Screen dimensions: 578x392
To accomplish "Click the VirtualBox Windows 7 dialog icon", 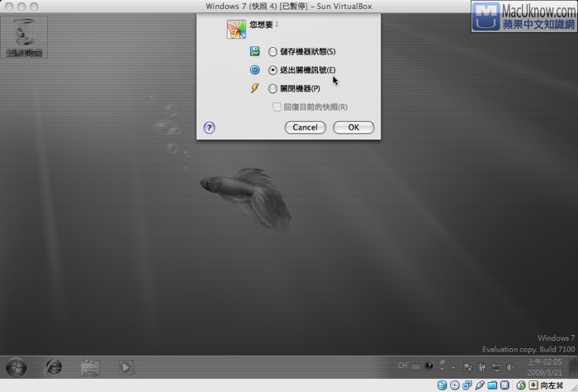I will pyautogui.click(x=236, y=30).
